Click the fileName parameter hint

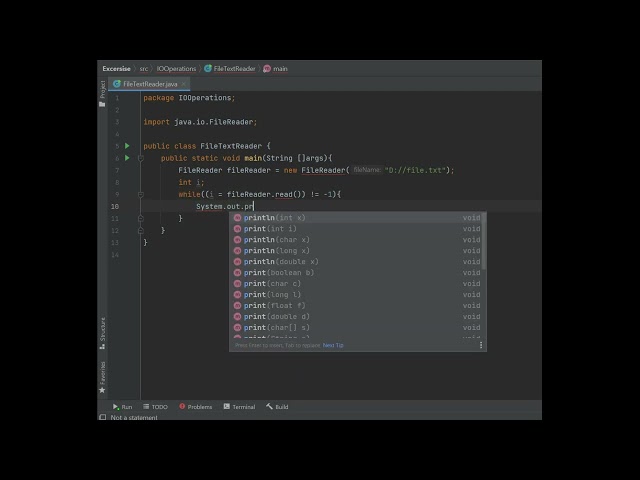(x=367, y=170)
